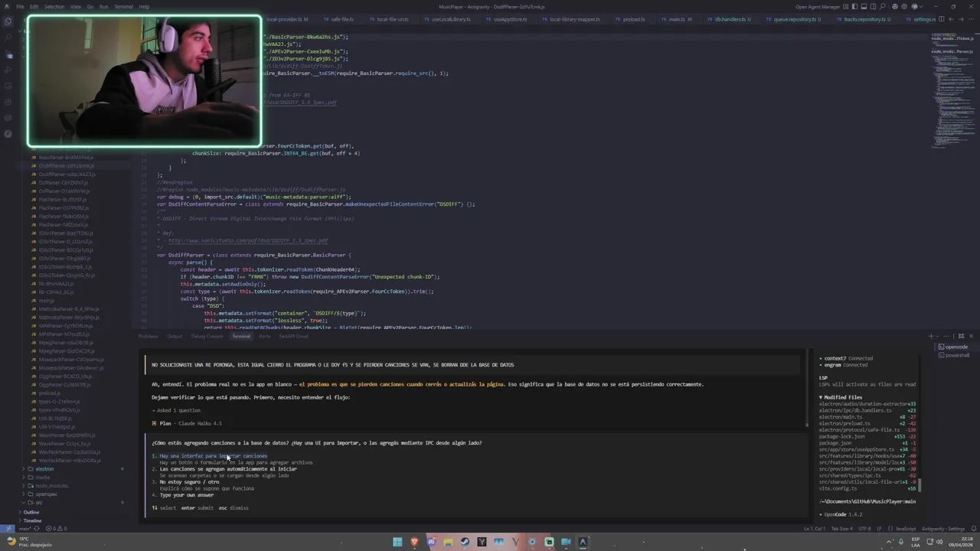Open the Terminal menu
980x551 pixels.
tap(123, 7)
